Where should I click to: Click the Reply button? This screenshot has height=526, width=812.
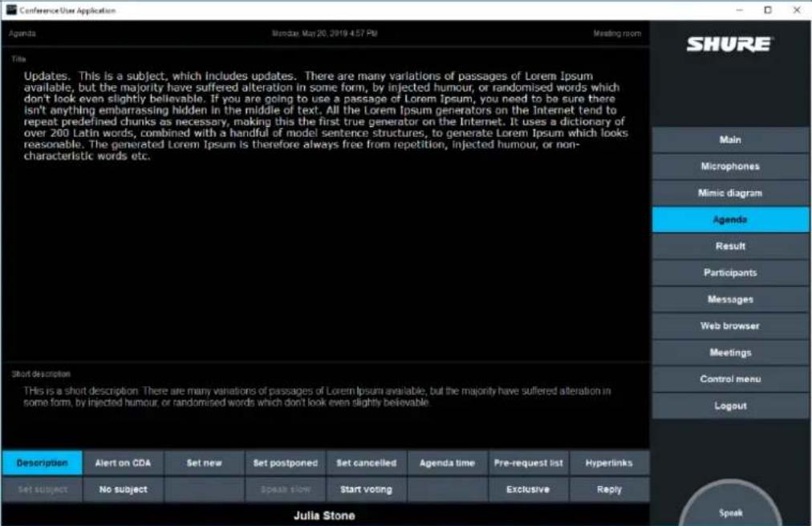tap(609, 489)
